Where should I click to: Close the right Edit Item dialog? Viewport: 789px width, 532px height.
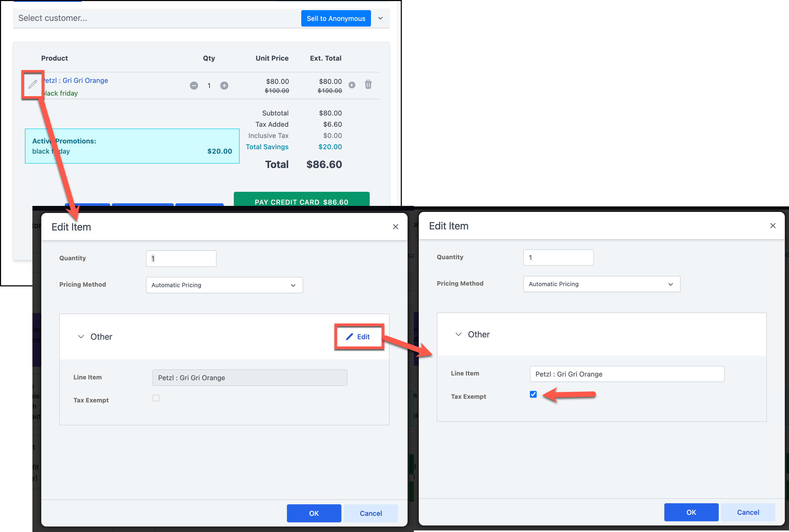click(x=773, y=225)
